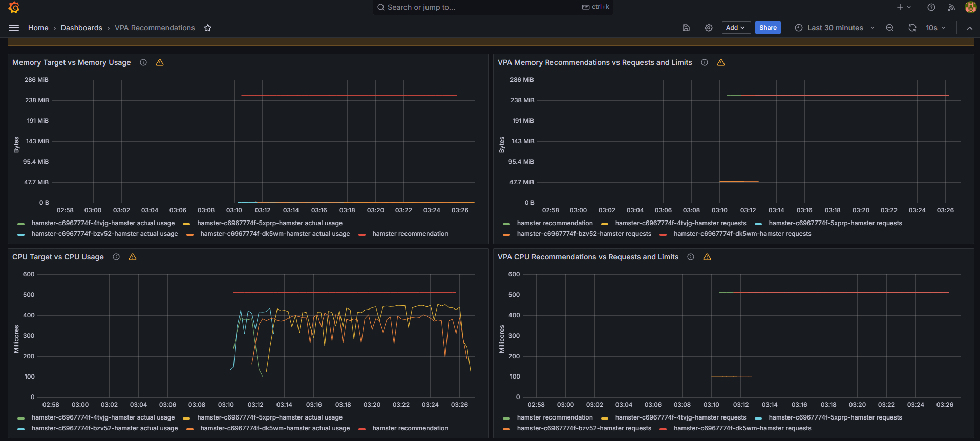The image size is (980, 441).
Task: Toggle 4tvjg actual usage series in CPU Target legend
Action: coord(103,417)
